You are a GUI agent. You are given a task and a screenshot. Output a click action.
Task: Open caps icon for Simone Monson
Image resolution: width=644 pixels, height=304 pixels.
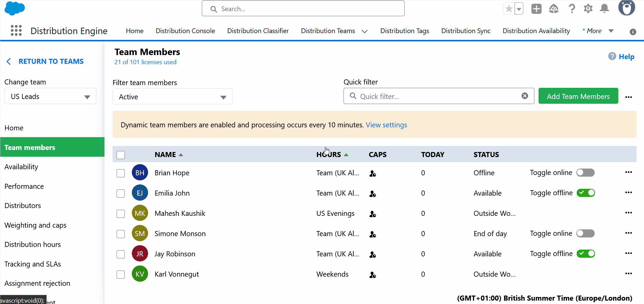point(373,234)
